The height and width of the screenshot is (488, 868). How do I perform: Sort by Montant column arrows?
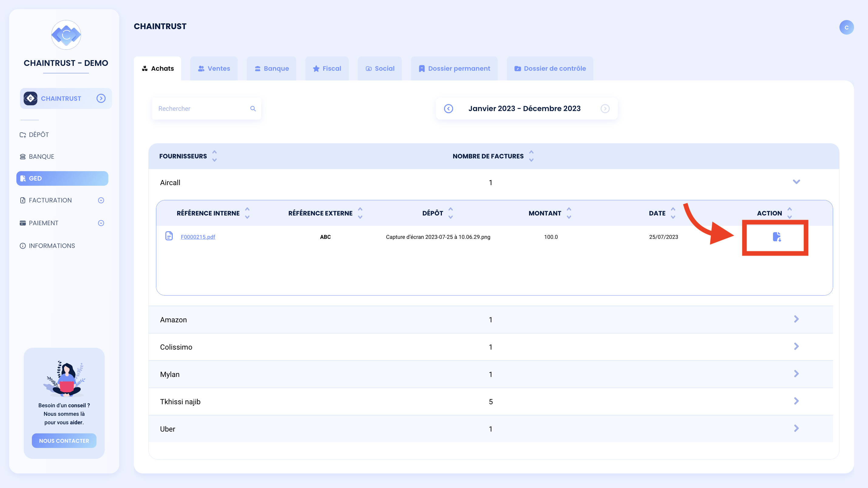pos(569,213)
